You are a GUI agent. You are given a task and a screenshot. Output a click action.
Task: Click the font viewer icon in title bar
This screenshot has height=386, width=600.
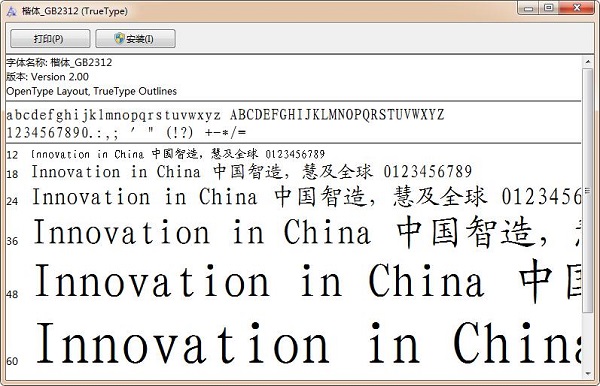11,11
